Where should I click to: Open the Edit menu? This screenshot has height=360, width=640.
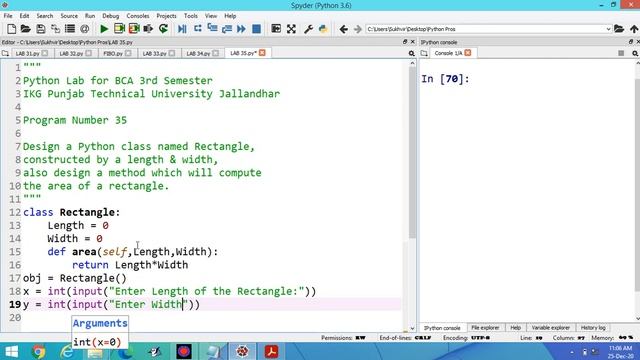(24, 16)
